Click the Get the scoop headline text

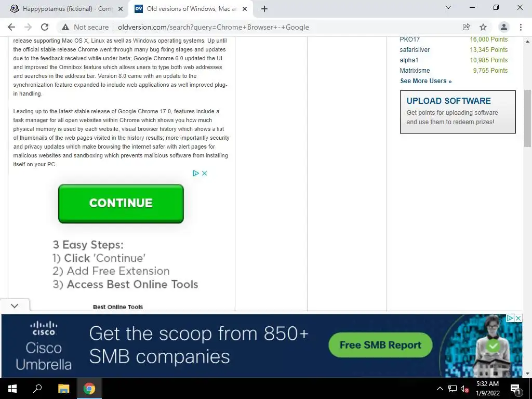(x=199, y=345)
